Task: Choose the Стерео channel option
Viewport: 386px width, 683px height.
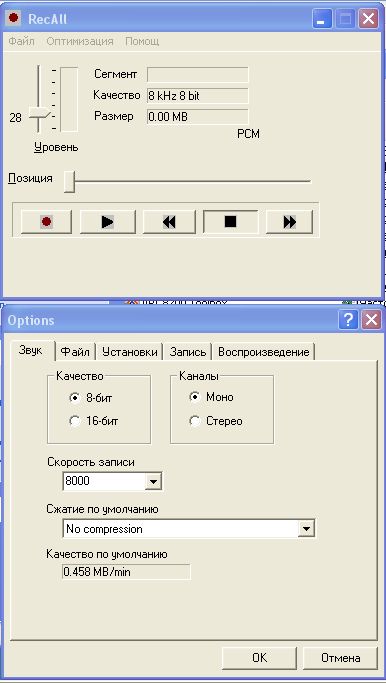Action: pyautogui.click(x=195, y=421)
